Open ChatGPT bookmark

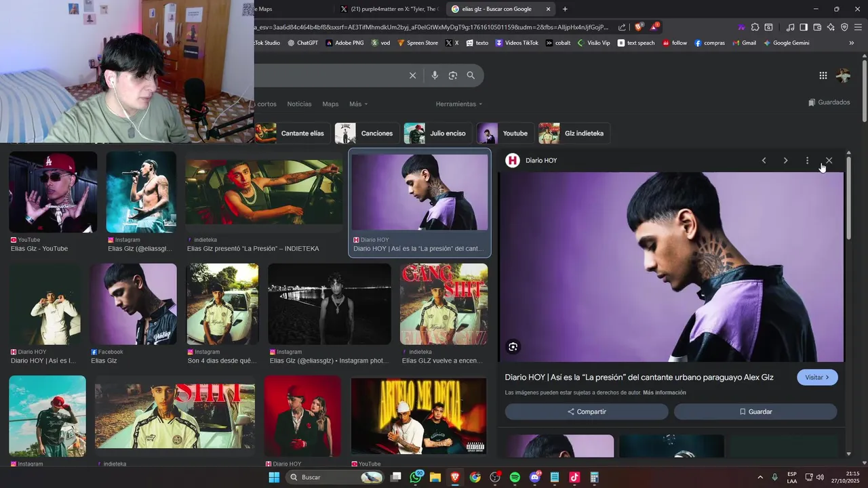click(302, 43)
